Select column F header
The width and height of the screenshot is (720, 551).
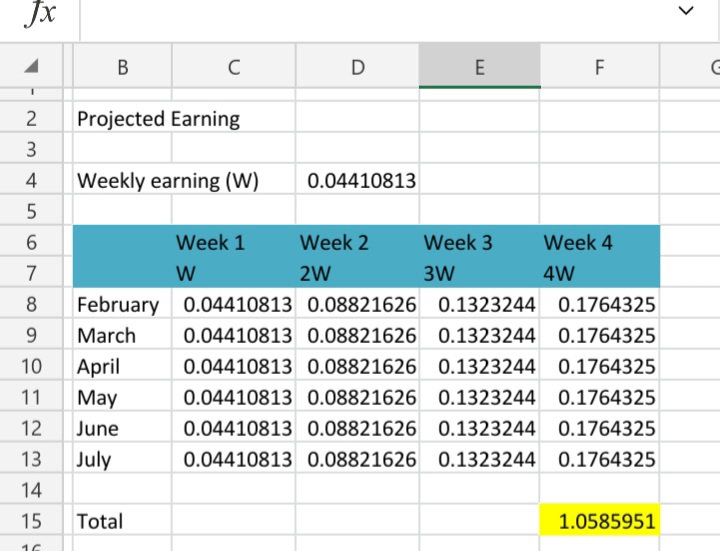[599, 66]
